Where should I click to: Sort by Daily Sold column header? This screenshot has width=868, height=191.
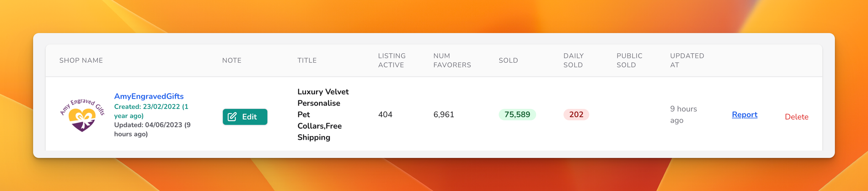point(573,60)
